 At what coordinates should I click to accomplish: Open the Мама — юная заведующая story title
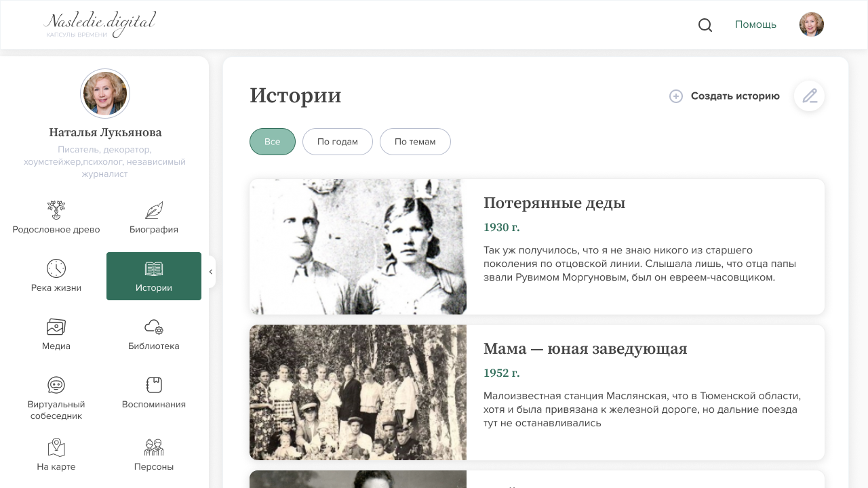[585, 348]
